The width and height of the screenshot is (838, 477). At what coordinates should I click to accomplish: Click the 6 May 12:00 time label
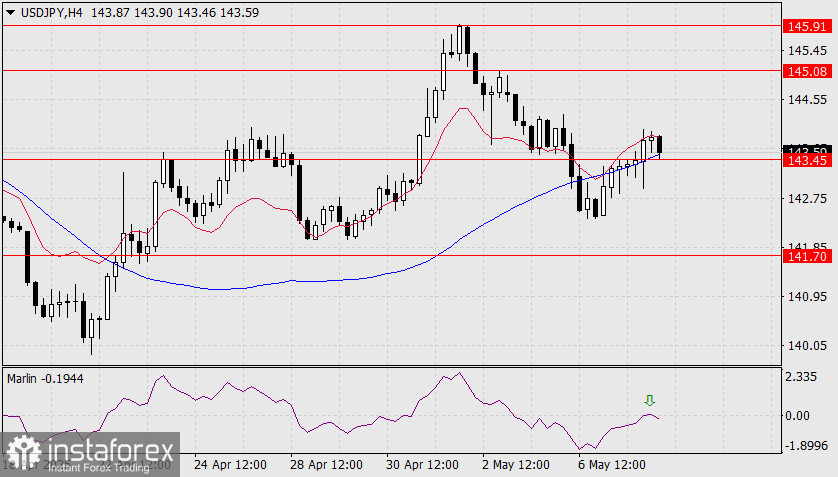coord(611,465)
